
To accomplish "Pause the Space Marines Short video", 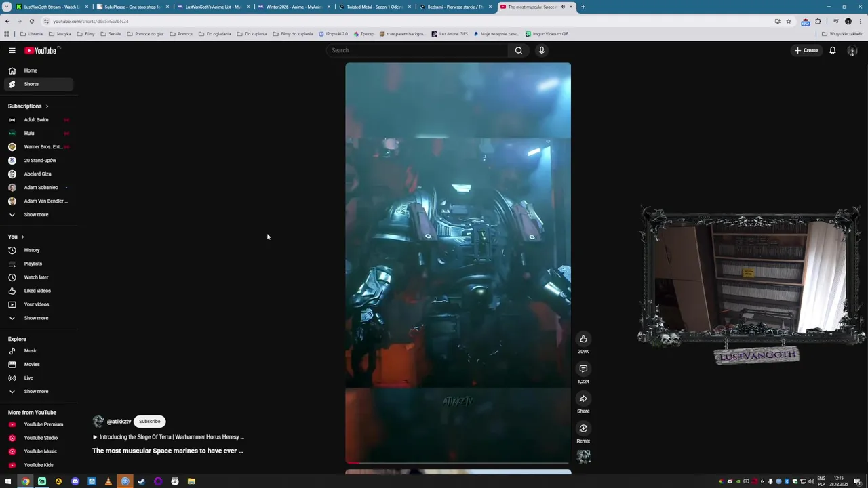I will (x=458, y=262).
